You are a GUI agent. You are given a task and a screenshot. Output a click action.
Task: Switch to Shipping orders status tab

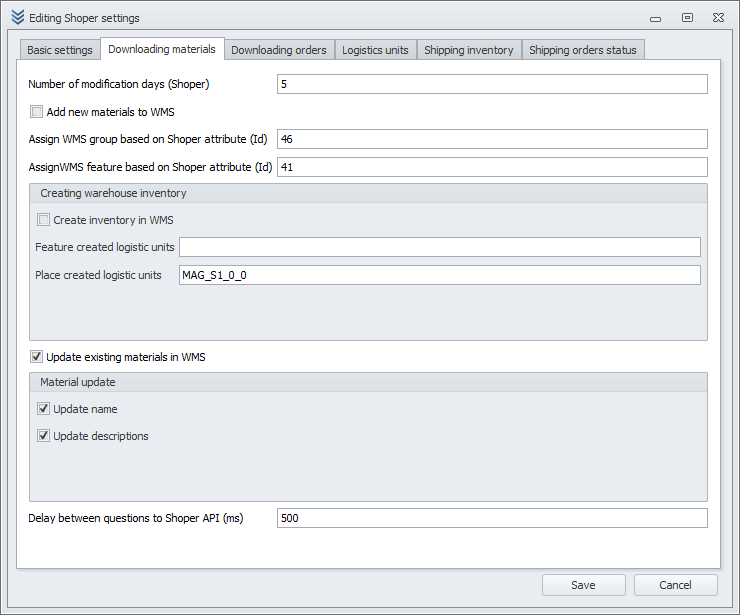click(x=583, y=50)
